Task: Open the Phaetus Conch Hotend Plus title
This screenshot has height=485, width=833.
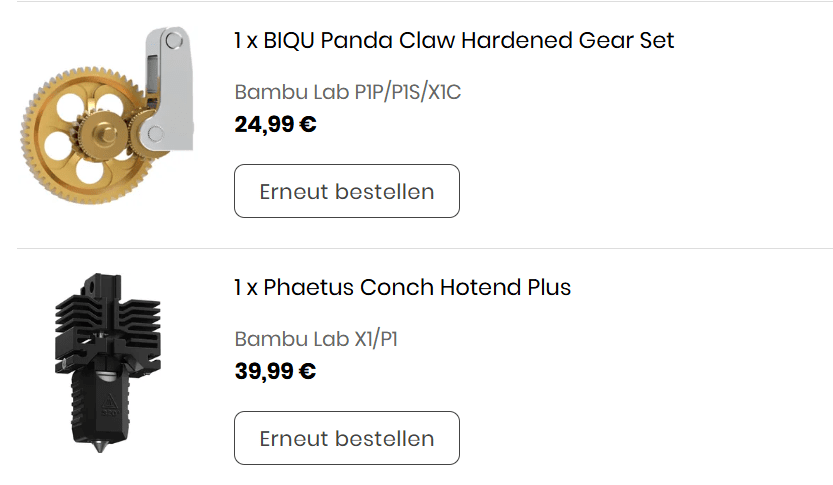Action: [x=402, y=288]
